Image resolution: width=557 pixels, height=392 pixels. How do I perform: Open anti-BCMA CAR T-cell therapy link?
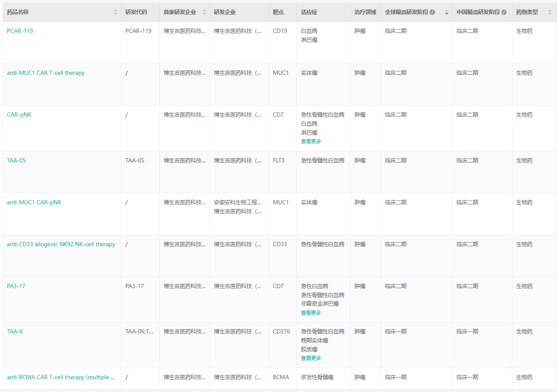tap(61, 377)
